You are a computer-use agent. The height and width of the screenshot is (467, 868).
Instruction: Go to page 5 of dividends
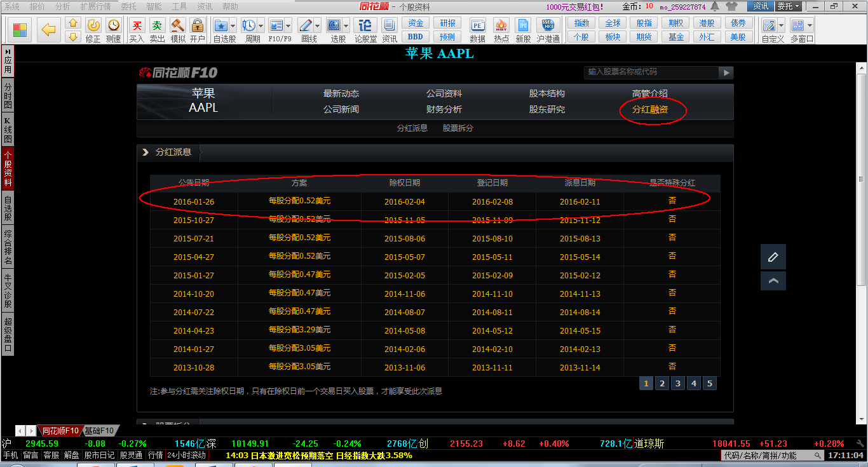[x=710, y=383]
